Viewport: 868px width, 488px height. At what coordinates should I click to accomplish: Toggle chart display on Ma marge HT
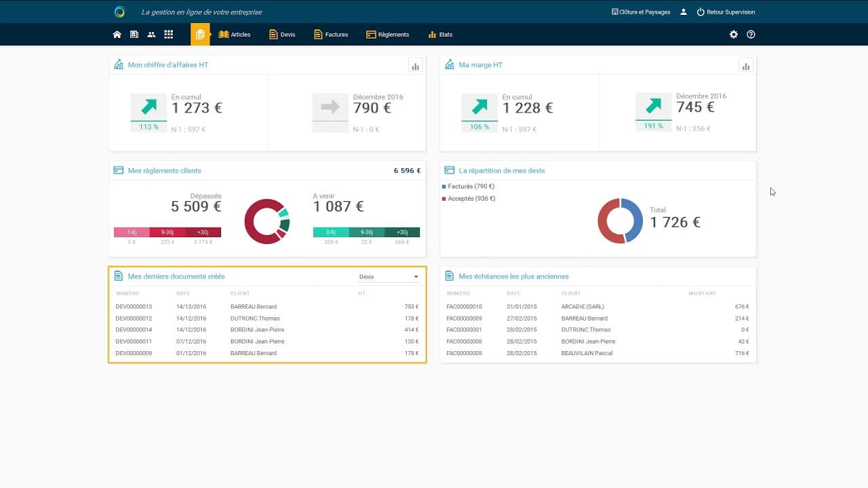click(745, 66)
